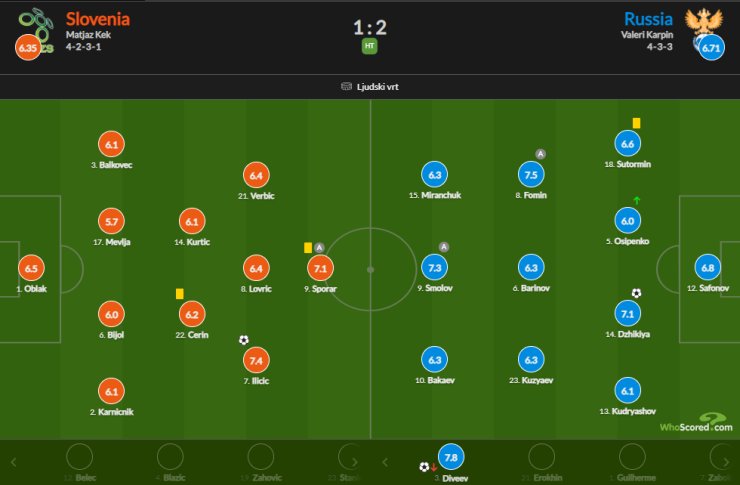Viewport: 740px width, 485px height.
Task: Click the Slovenia team crest logo
Action: (x=36, y=29)
